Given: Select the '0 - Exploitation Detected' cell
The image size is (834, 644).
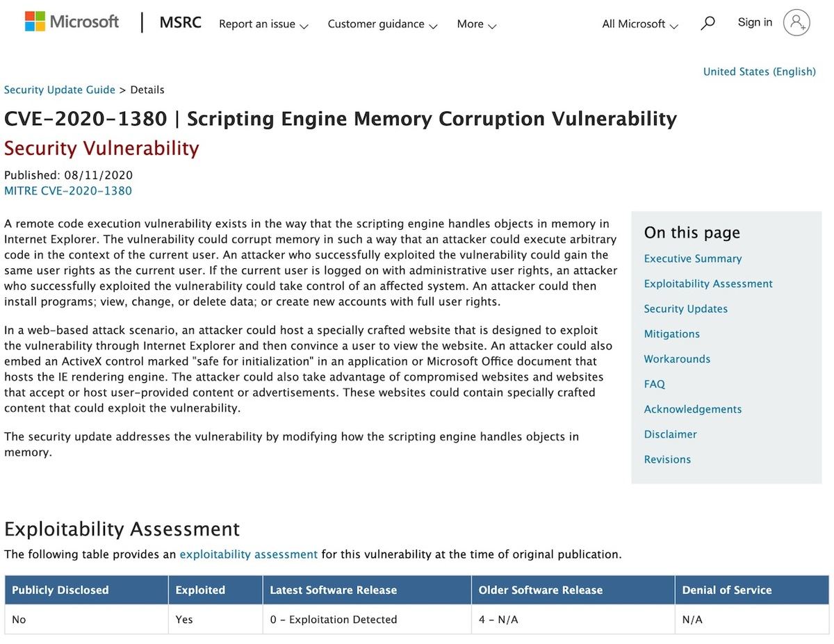Looking at the screenshot, I should point(367,619).
